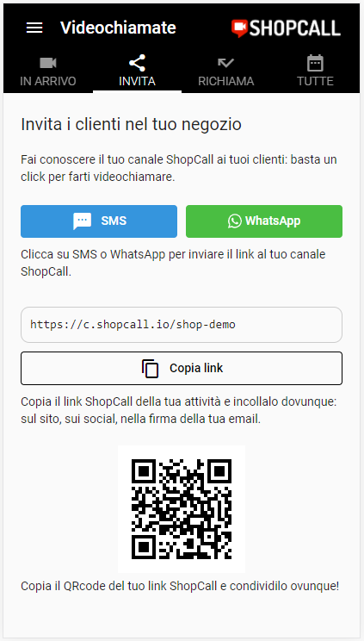Viewport: 364px width, 641px height.
Task: Click the Videochiamate page title
Action: (x=118, y=28)
